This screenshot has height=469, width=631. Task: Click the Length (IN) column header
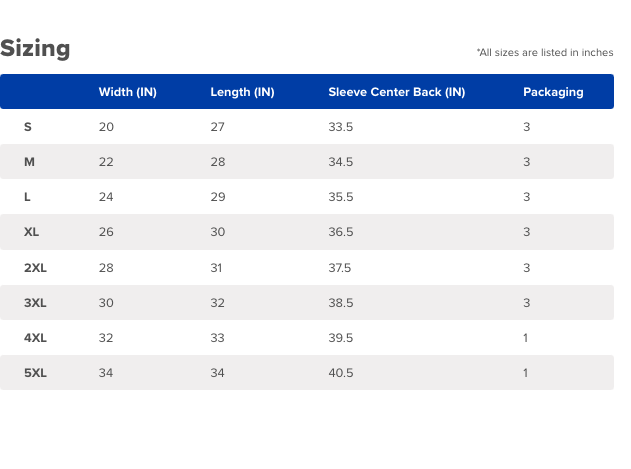point(242,92)
